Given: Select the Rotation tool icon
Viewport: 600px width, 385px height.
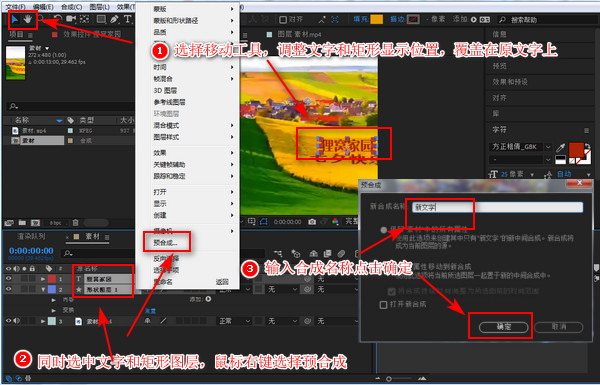Looking at the screenshot, I should click(x=58, y=19).
